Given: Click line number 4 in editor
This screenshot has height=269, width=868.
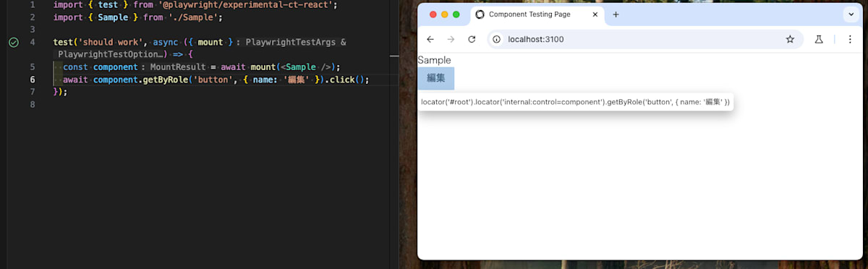Looking at the screenshot, I should tap(33, 43).
